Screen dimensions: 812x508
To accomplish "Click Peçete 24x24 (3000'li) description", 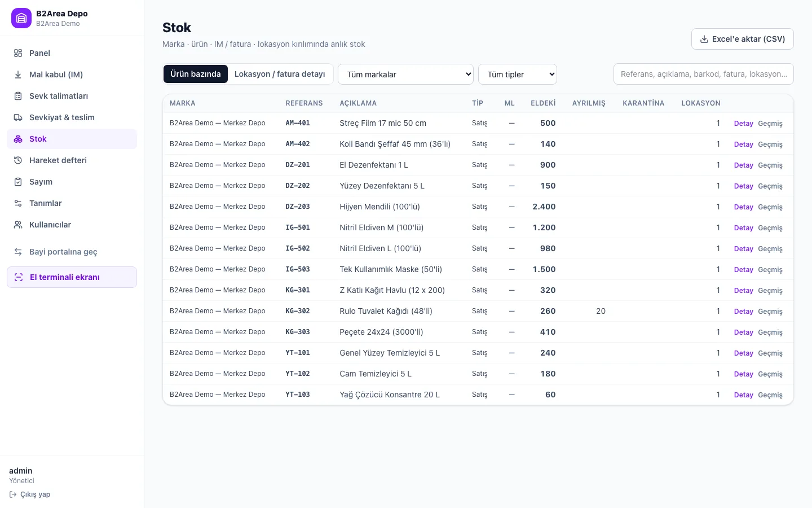I will point(381,332).
